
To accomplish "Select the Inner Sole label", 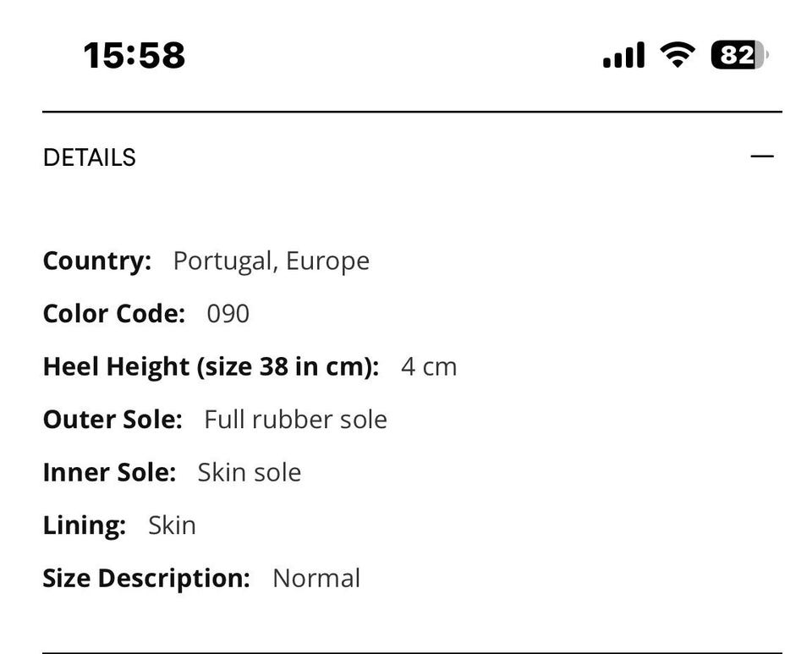I will tap(109, 472).
